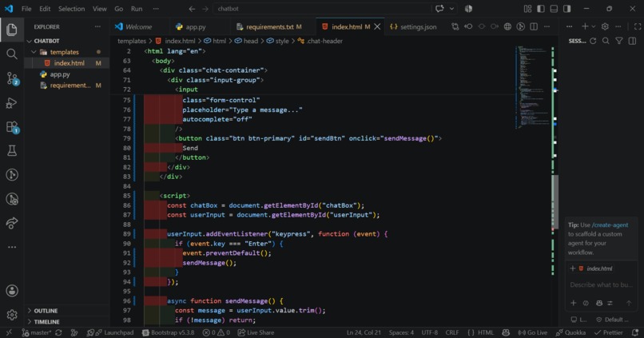Click the editor vertical scrollbar

[555, 201]
